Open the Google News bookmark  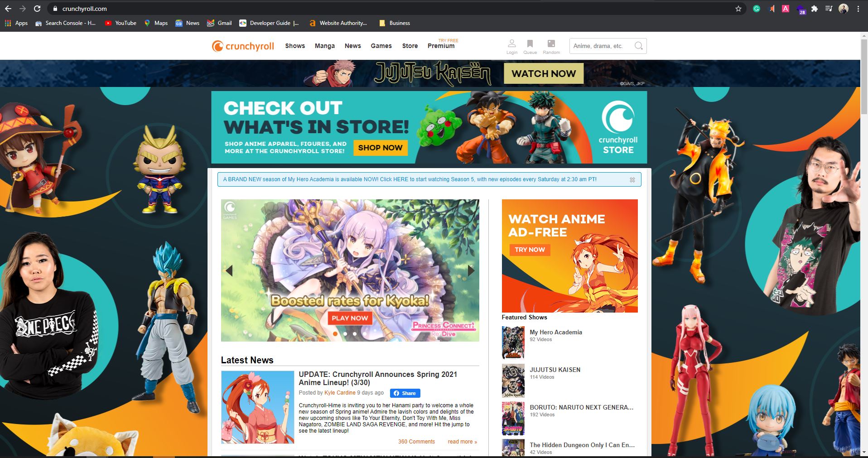click(x=188, y=23)
